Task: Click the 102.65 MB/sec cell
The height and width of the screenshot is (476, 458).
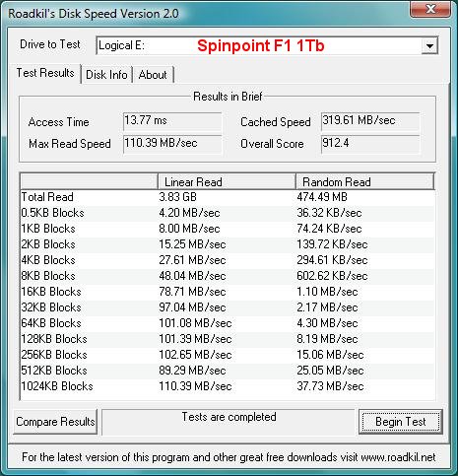Action: tap(195, 355)
